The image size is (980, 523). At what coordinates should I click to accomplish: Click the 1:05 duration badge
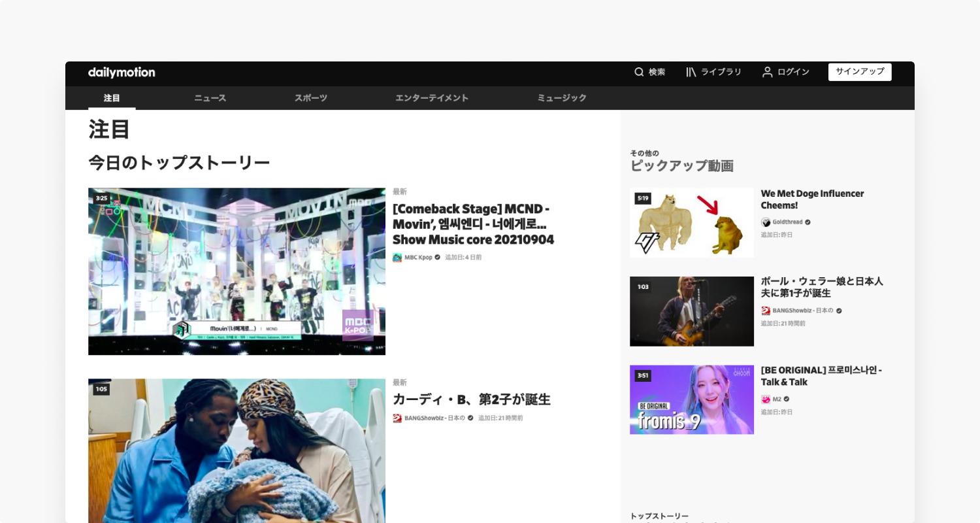point(101,390)
